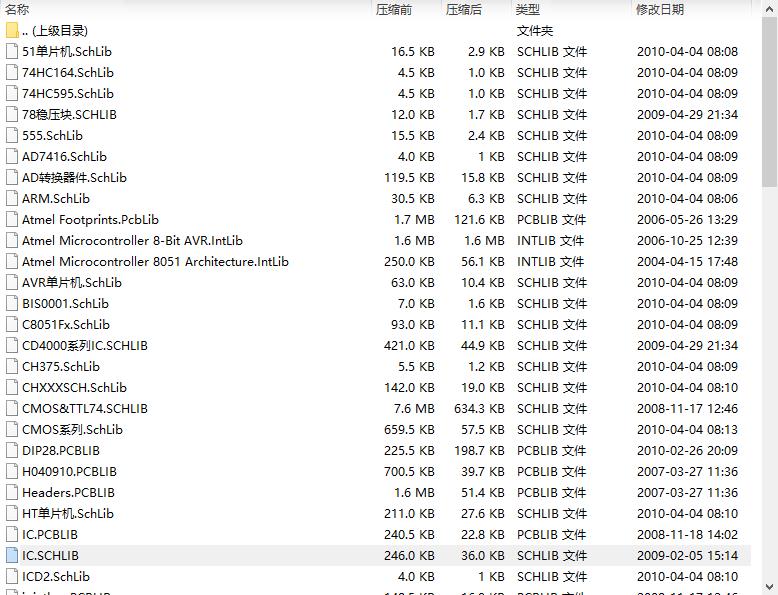Select icon of Atmel Microcontroller 8-Bit AVR.IntLib
Image resolution: width=778 pixels, height=595 pixels.
(x=12, y=241)
